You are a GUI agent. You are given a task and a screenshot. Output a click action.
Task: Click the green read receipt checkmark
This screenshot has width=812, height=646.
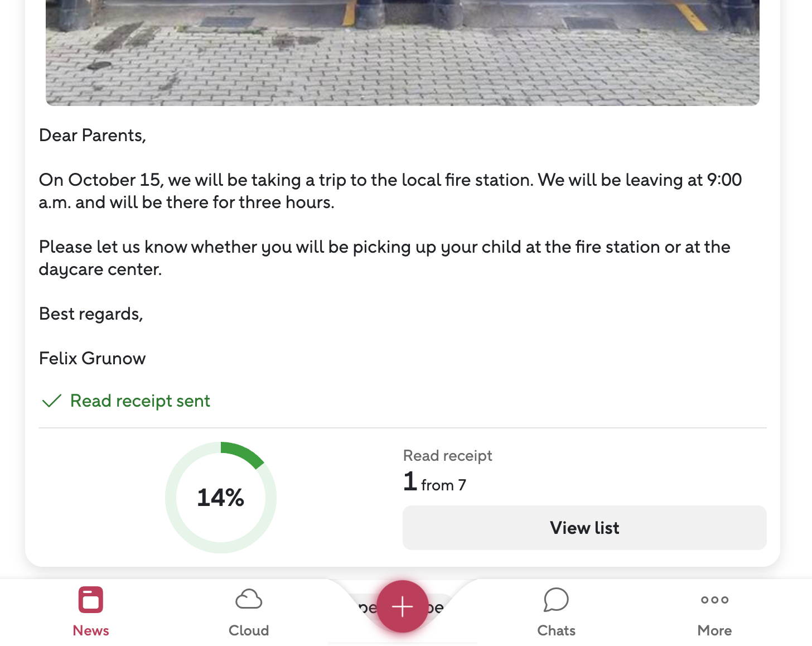51,401
